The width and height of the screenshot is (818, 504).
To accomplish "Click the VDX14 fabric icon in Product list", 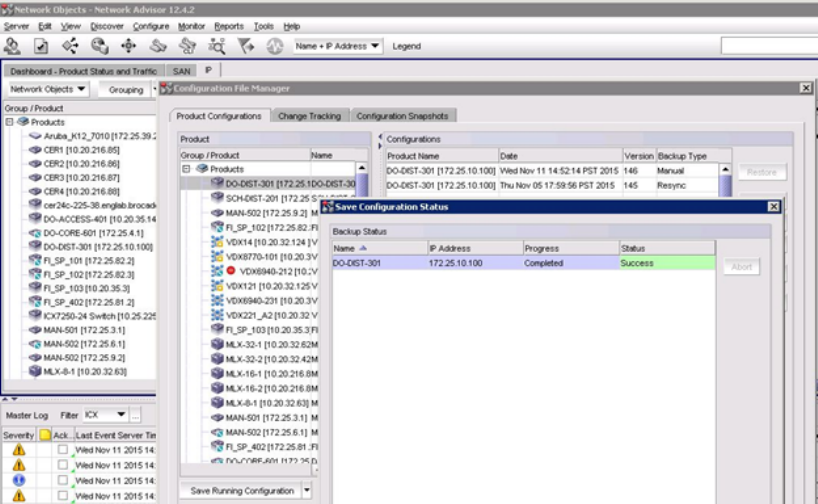I will (x=217, y=242).
